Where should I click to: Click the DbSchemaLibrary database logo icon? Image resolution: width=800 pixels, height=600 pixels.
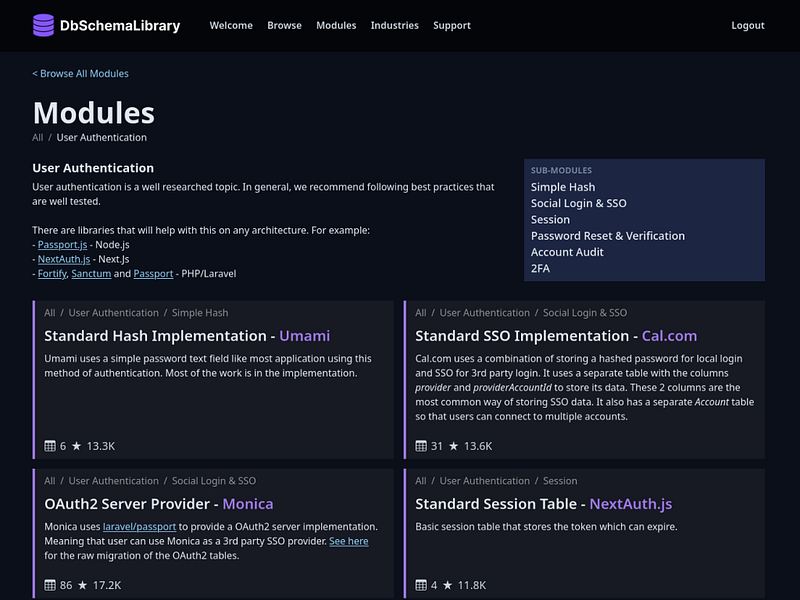(43, 25)
